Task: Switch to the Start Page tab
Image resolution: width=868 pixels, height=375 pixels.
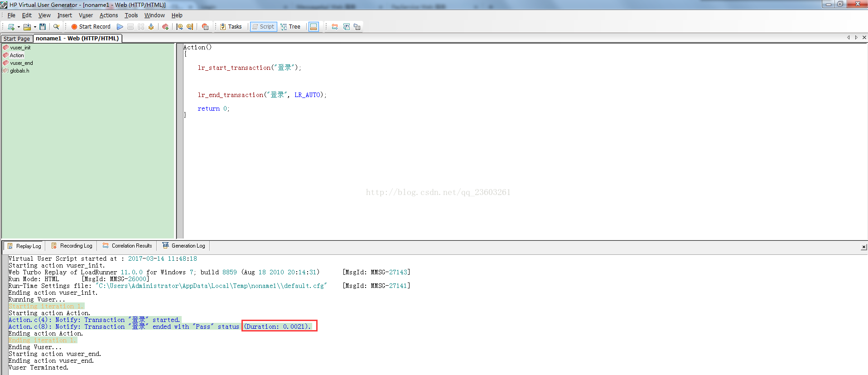Action: (17, 39)
